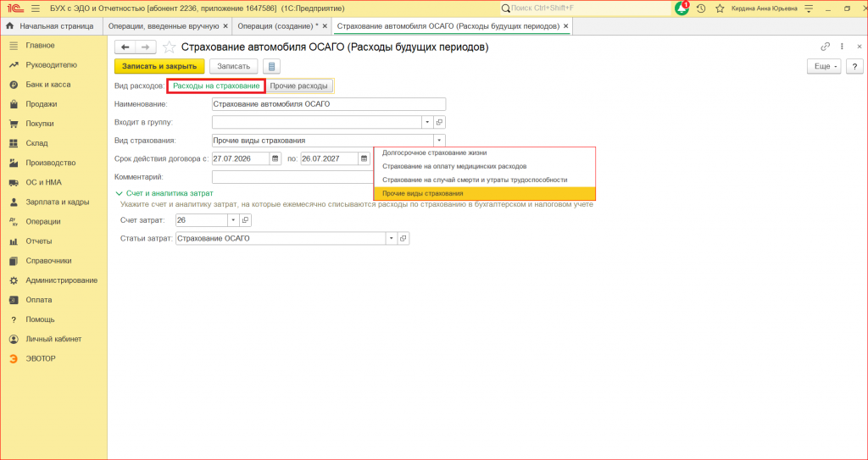Expand the Входит в группу dropdown
The image size is (868, 460).
pos(428,122)
